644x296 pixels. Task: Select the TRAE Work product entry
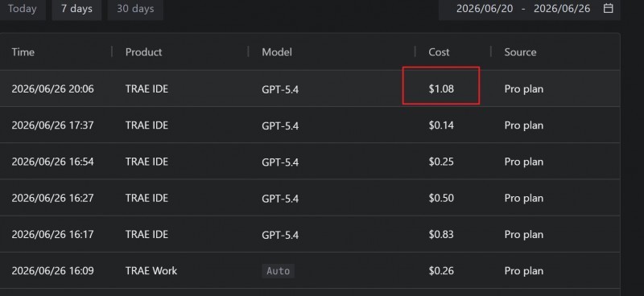pyautogui.click(x=151, y=271)
